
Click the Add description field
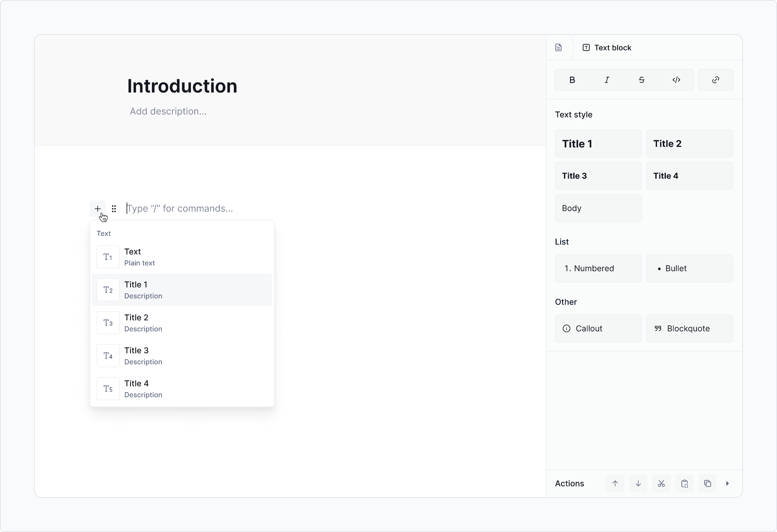[x=168, y=111]
